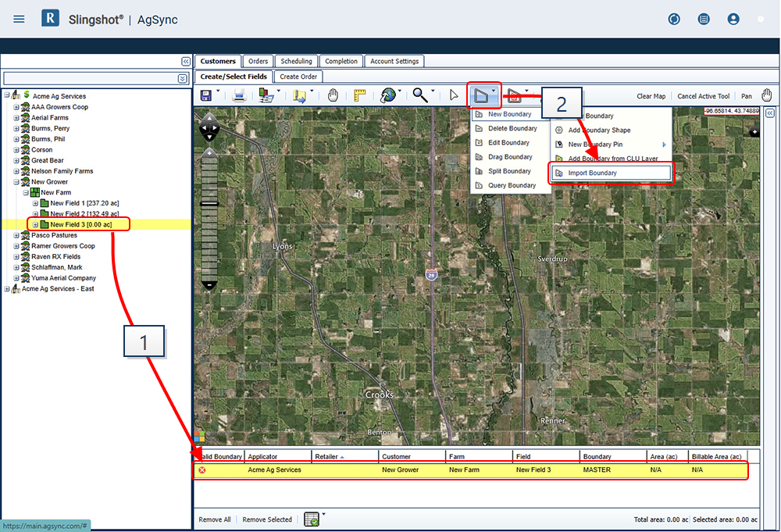Click the map layers toolbar icon
Screen dimensions: 781x532
[x=266, y=95]
